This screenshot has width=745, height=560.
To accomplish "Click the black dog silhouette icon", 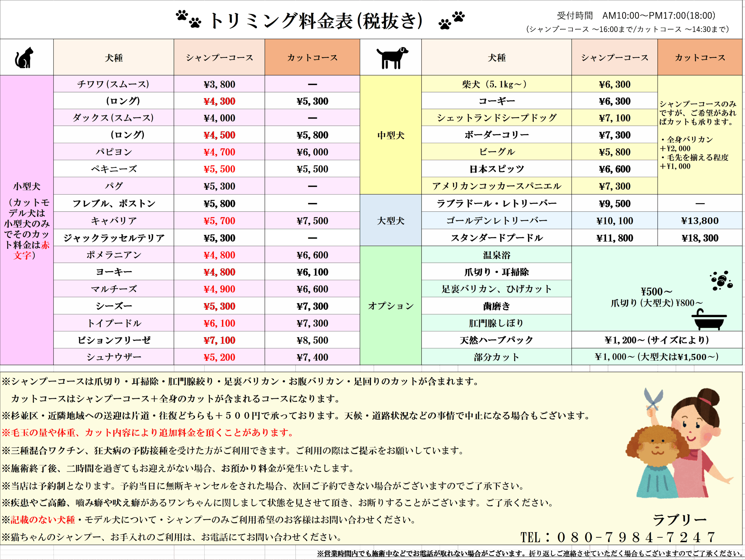I will coord(392,58).
